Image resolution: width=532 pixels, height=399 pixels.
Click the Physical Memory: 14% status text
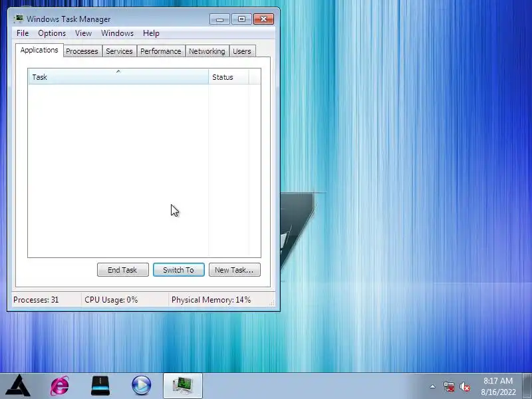pos(211,300)
